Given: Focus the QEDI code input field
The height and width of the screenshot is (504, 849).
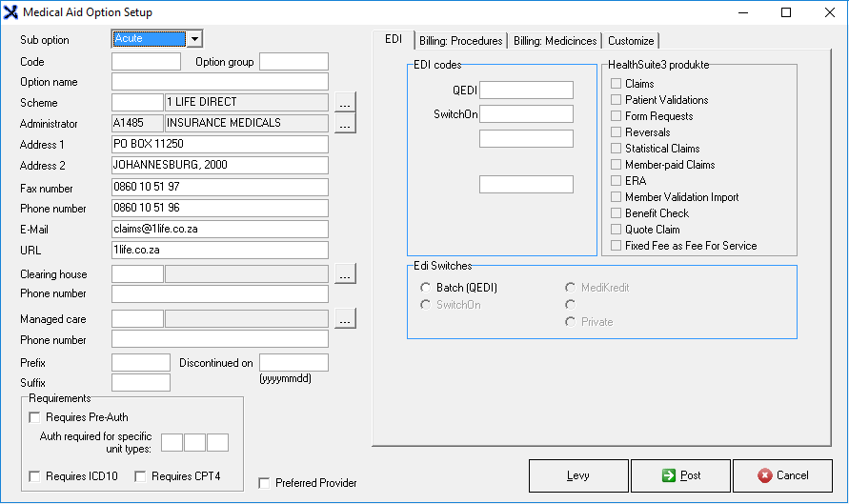Looking at the screenshot, I should point(526,91).
